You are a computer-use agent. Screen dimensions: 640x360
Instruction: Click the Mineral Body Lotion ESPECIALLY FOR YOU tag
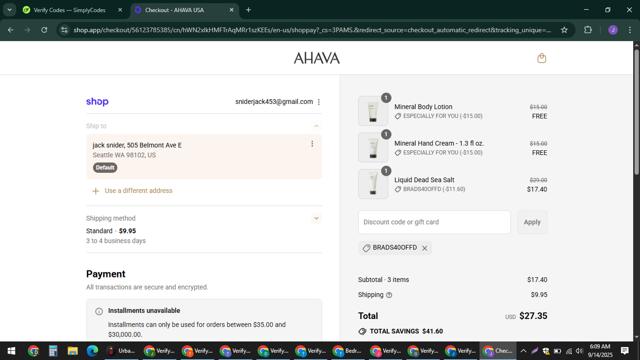[x=438, y=116]
